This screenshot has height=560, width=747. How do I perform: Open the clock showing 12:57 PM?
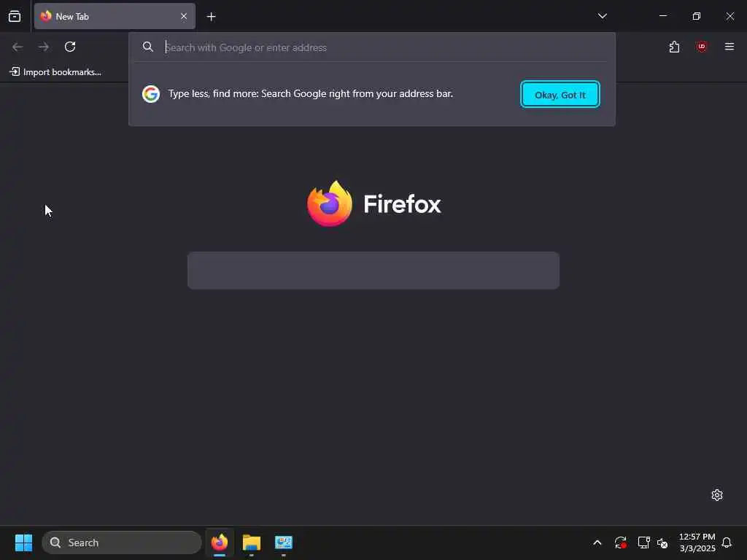point(697,542)
